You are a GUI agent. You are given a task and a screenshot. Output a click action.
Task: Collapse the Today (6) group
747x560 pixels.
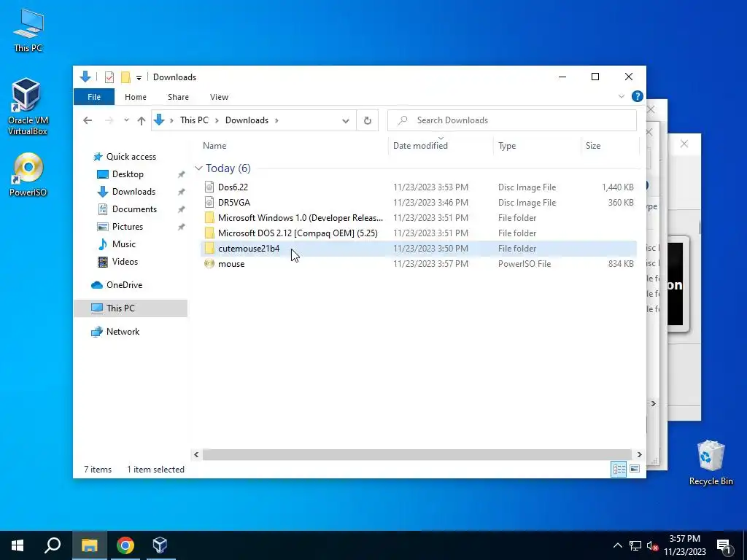pos(198,168)
